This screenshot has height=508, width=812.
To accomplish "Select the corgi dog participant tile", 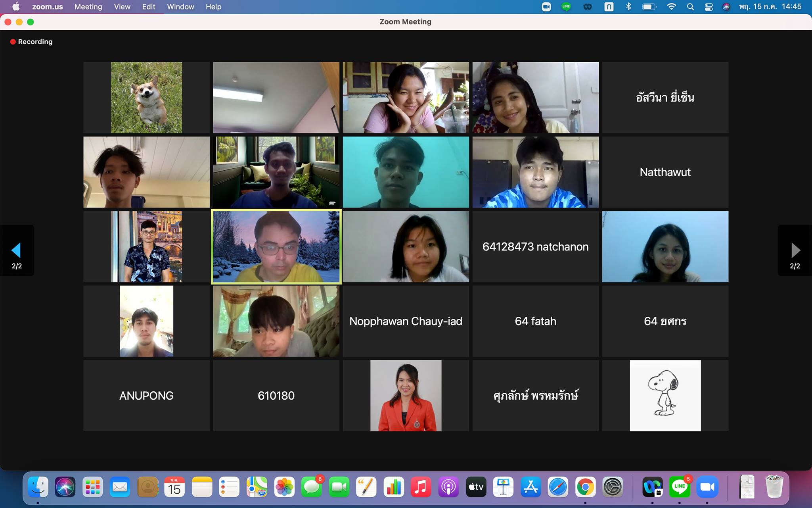I will tap(146, 98).
